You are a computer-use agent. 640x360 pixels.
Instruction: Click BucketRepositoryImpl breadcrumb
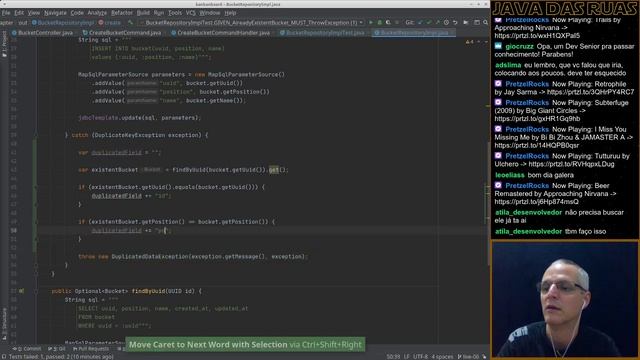[x=63, y=23]
